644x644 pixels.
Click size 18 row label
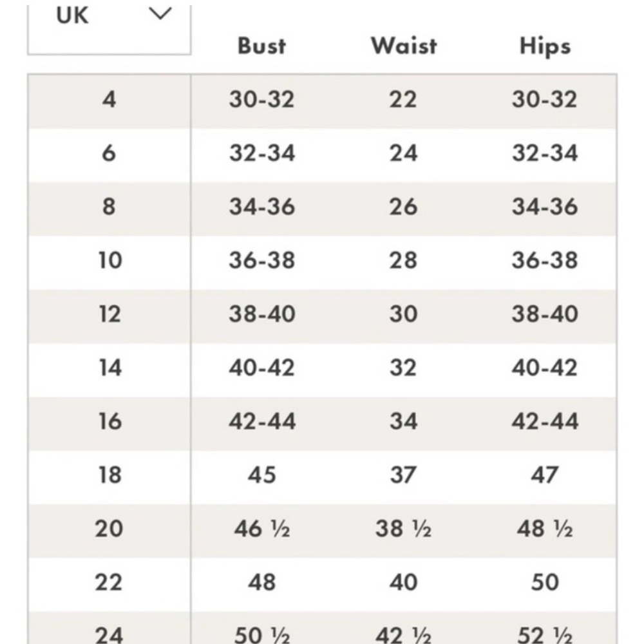[x=110, y=475]
